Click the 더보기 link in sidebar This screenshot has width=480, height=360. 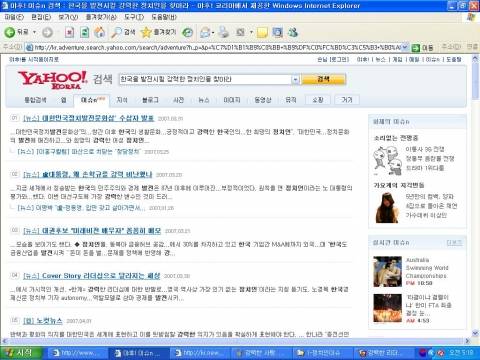point(454,243)
